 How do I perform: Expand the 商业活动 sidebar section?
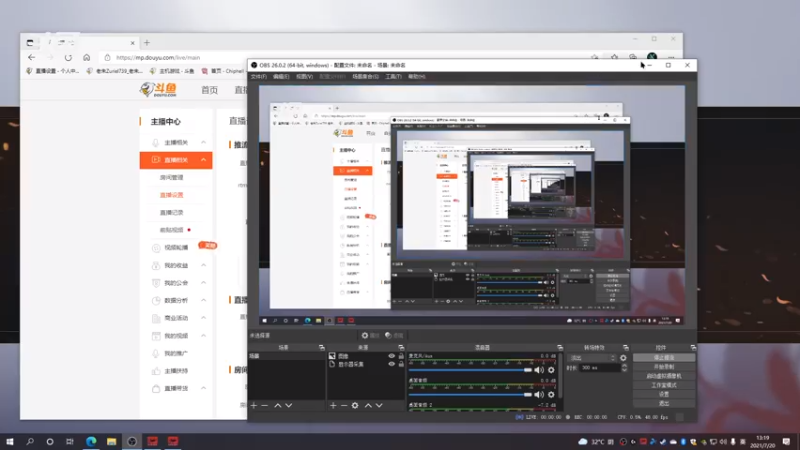point(204,318)
